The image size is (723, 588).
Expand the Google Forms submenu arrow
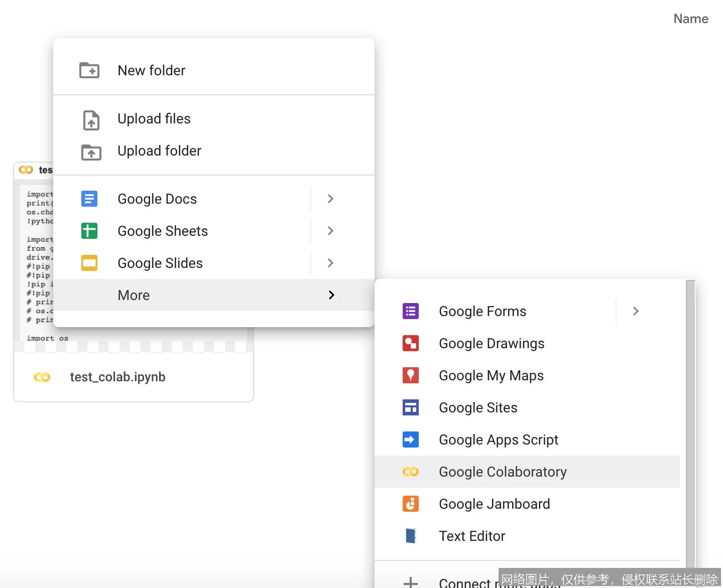pos(636,311)
